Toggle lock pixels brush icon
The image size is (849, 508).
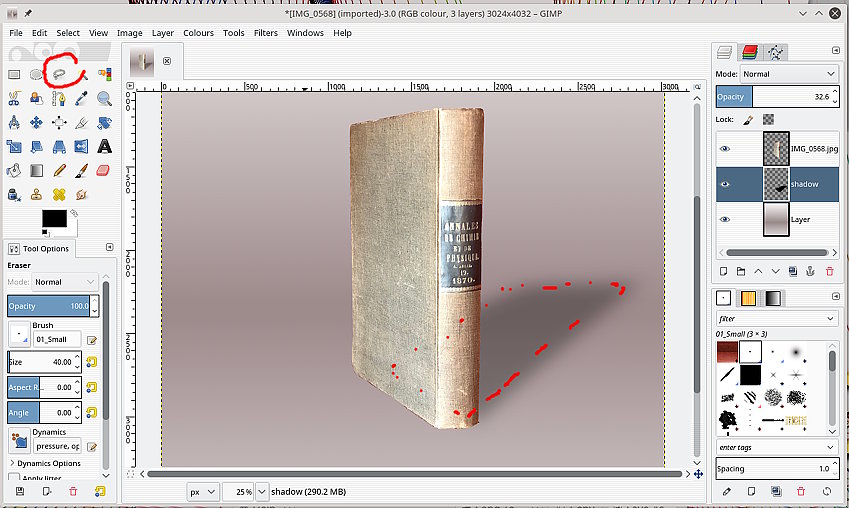(748, 119)
